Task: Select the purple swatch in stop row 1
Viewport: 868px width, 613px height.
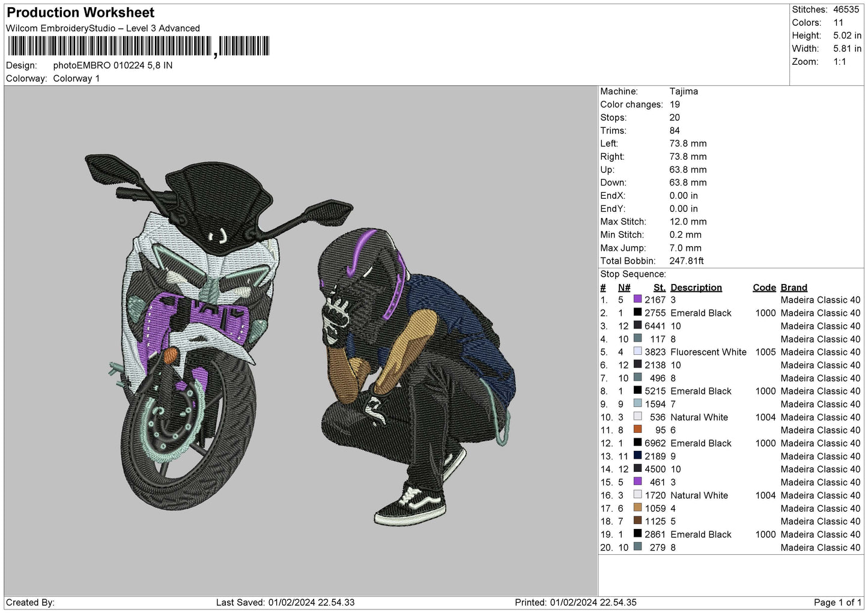Action: pos(637,299)
